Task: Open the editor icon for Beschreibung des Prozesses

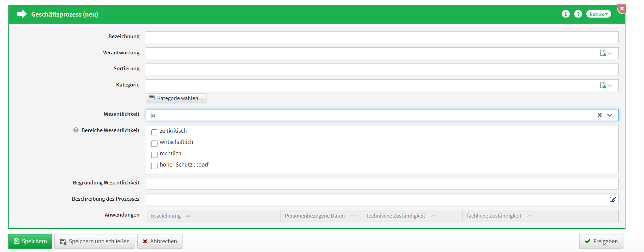Action: tap(613, 199)
